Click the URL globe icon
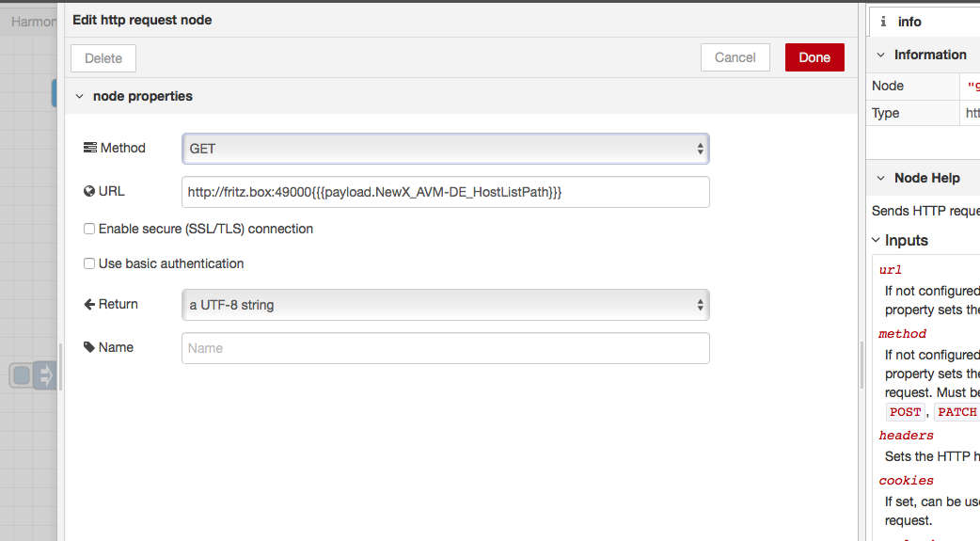The image size is (980, 541). (x=89, y=191)
